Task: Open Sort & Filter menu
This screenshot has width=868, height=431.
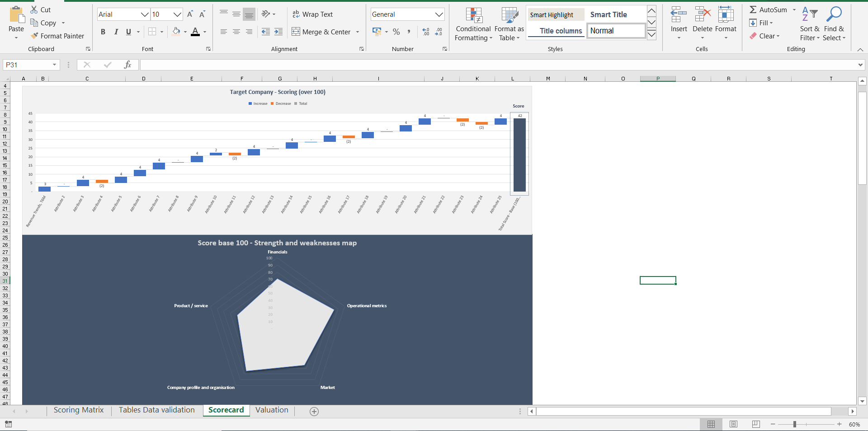Action: tap(810, 24)
